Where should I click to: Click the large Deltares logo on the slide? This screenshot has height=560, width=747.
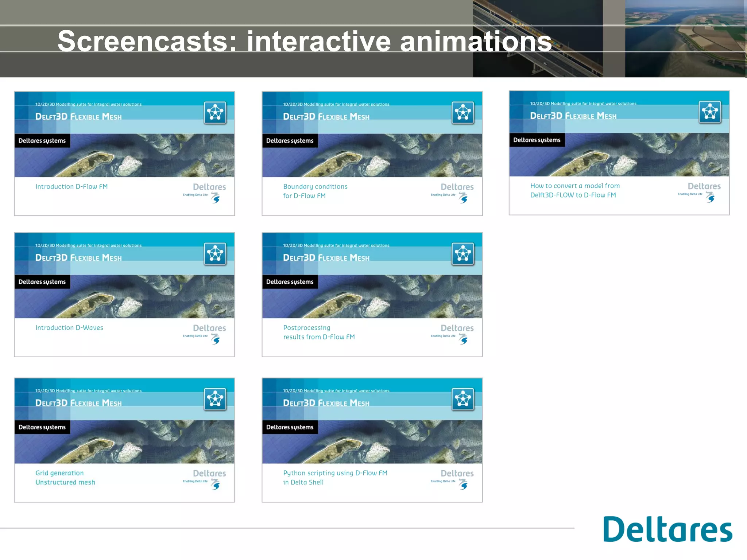coord(668,529)
